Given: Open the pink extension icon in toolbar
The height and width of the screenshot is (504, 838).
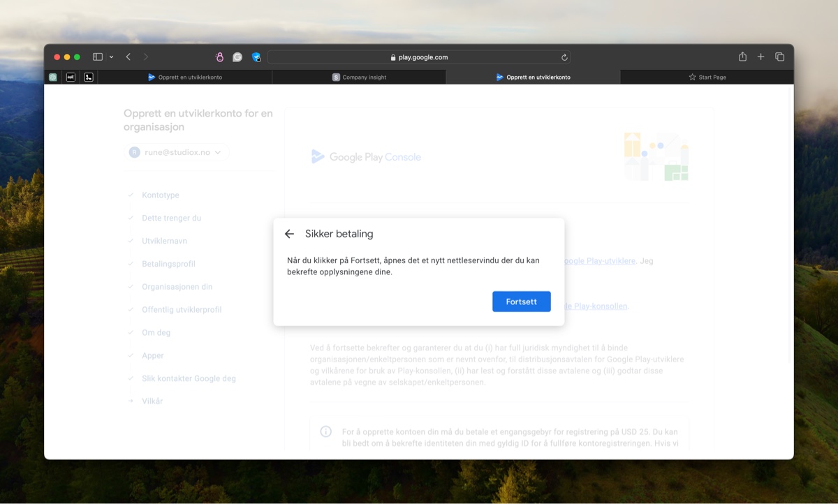Looking at the screenshot, I should click(219, 57).
